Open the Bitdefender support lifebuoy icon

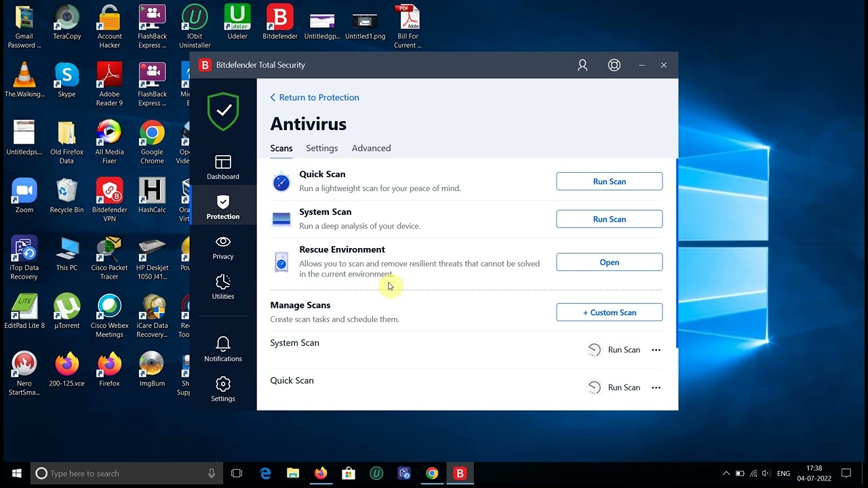point(614,65)
